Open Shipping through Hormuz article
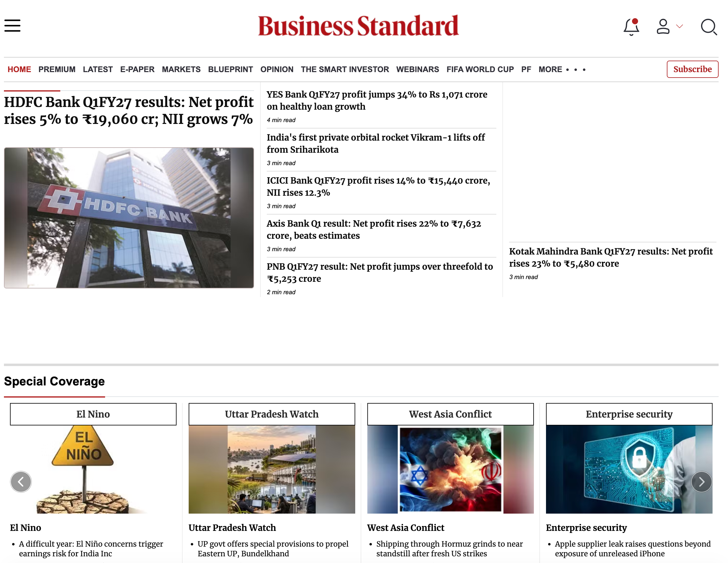The width and height of the screenshot is (728, 563). pos(449,549)
